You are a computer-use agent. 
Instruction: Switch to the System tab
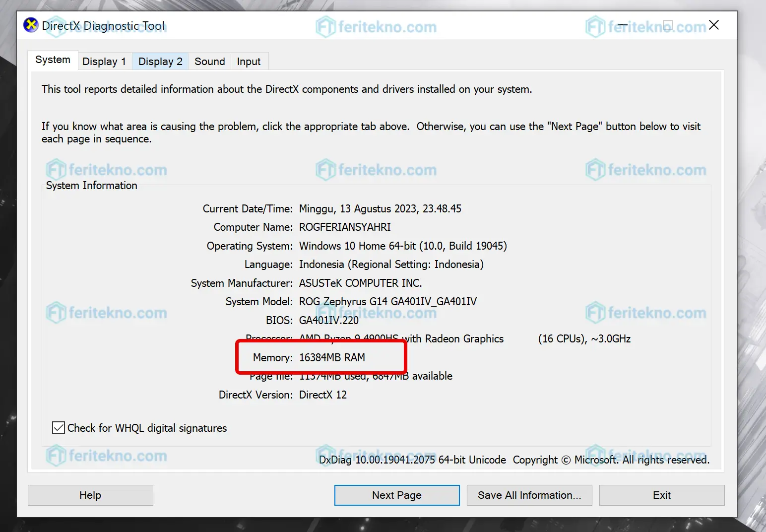53,60
